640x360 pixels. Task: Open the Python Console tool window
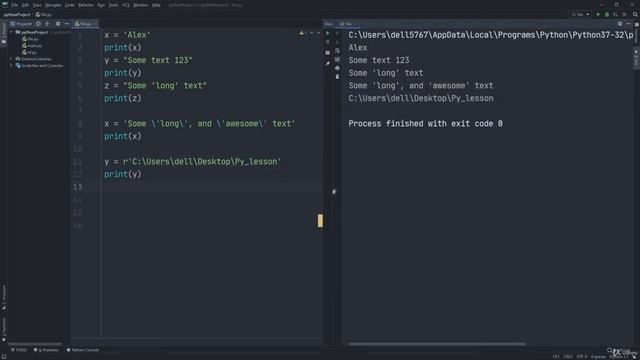(83, 350)
